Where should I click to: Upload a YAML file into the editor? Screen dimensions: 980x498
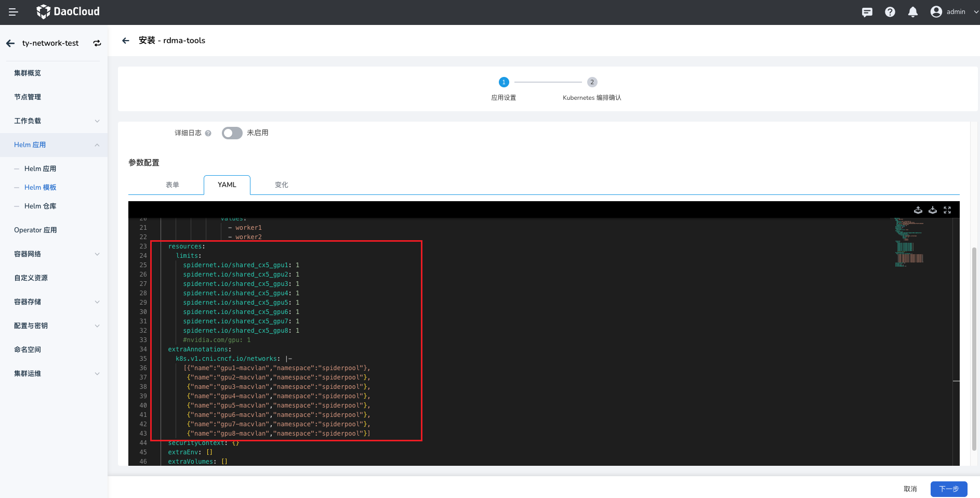tap(918, 210)
